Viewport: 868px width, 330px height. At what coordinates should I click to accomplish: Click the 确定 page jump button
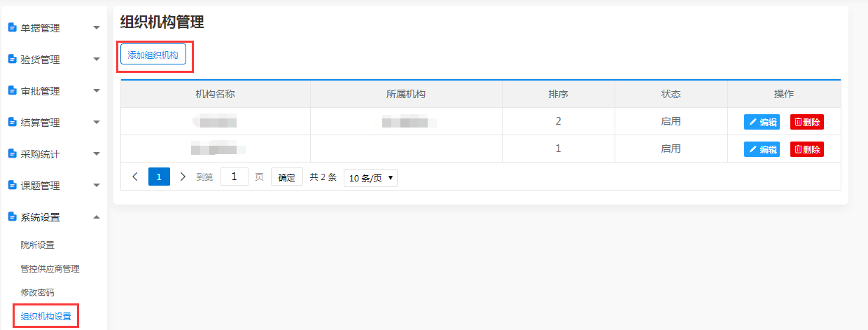(x=287, y=177)
